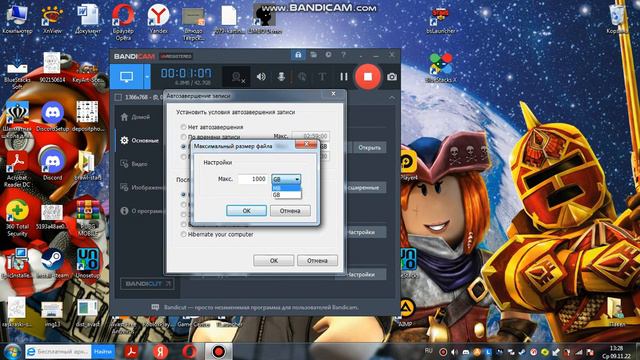Open Acrobat Reader from taskbar
The height and width of the screenshot is (360, 640).
click(131, 351)
